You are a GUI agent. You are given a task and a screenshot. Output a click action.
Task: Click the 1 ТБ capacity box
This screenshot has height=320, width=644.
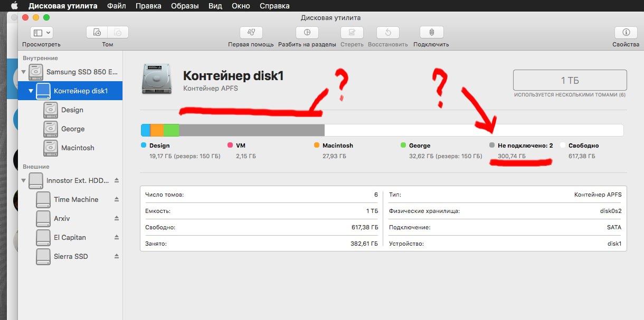tap(570, 80)
